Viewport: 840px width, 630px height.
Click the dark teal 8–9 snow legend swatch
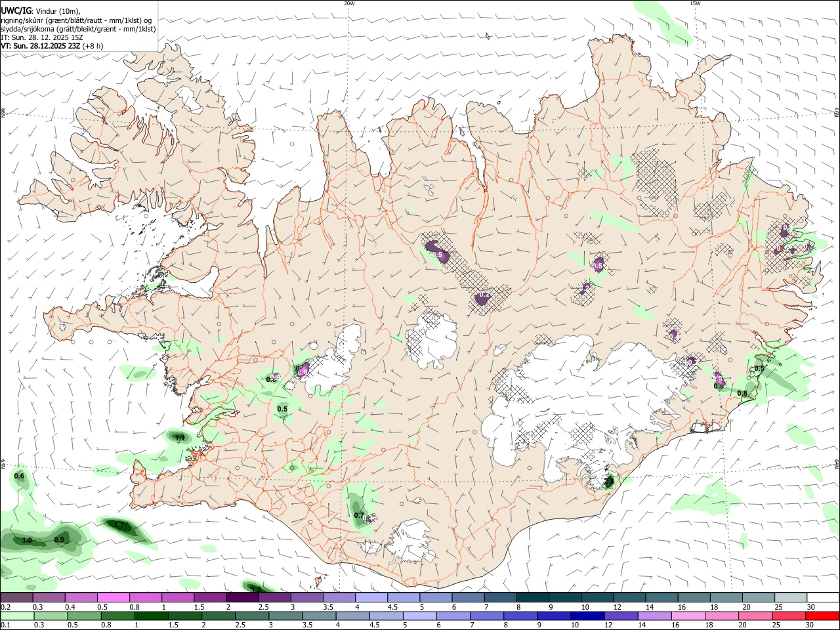pos(531,598)
